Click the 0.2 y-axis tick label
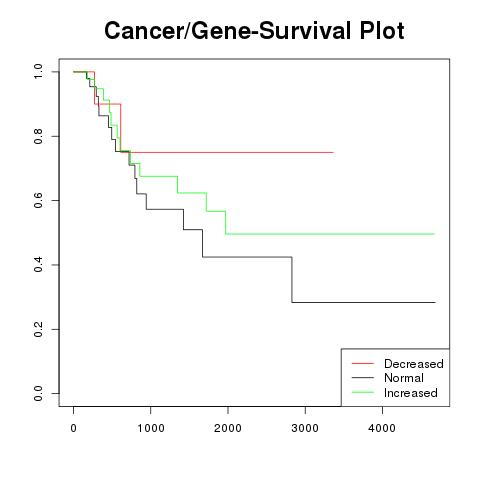Viewport: 480px width, 480px height. pyautogui.click(x=38, y=329)
